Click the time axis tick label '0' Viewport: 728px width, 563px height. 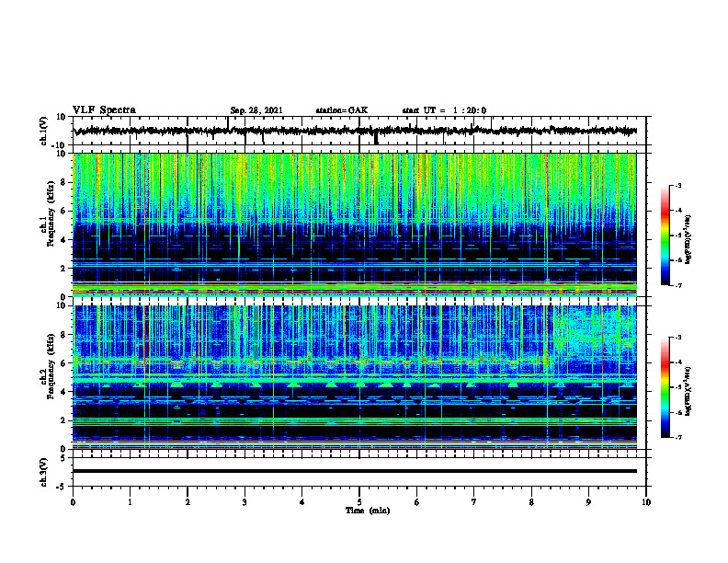73,502
